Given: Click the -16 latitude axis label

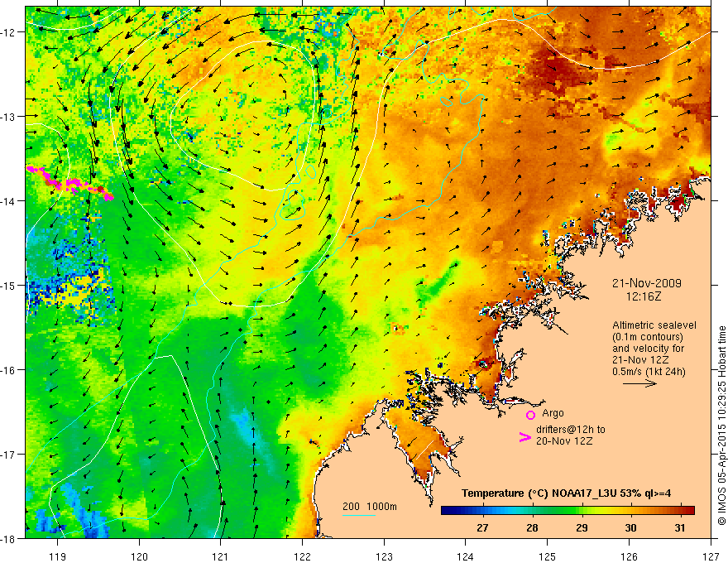Looking at the screenshot, I should pos(8,370).
